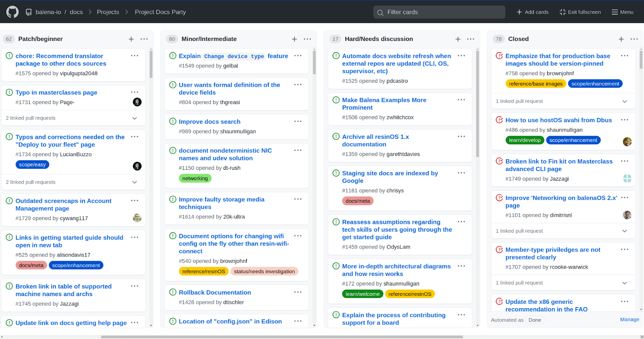Screen dimensions: 644x339
Task: Click assignee avatar on Typo in masterclasses card
Action: click(x=137, y=102)
